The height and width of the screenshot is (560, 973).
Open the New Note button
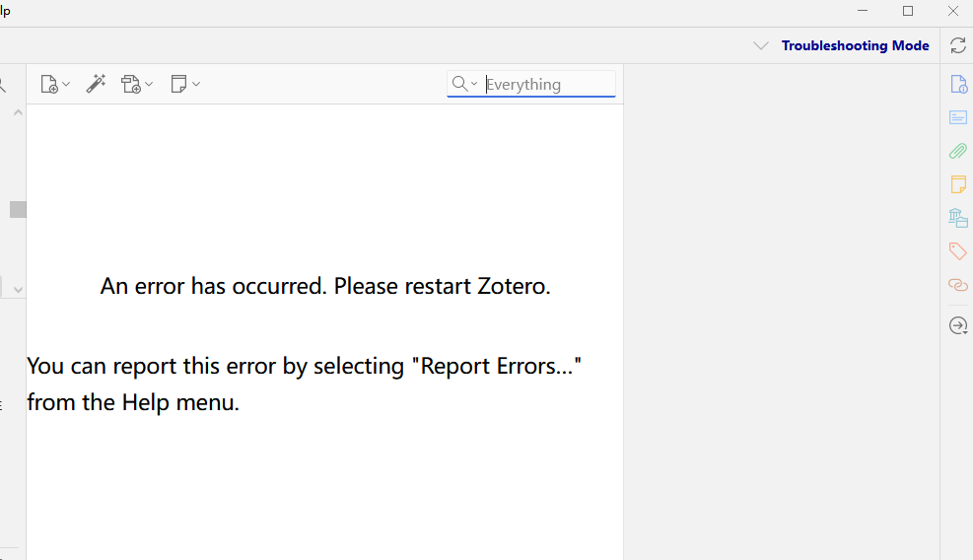[x=178, y=84]
